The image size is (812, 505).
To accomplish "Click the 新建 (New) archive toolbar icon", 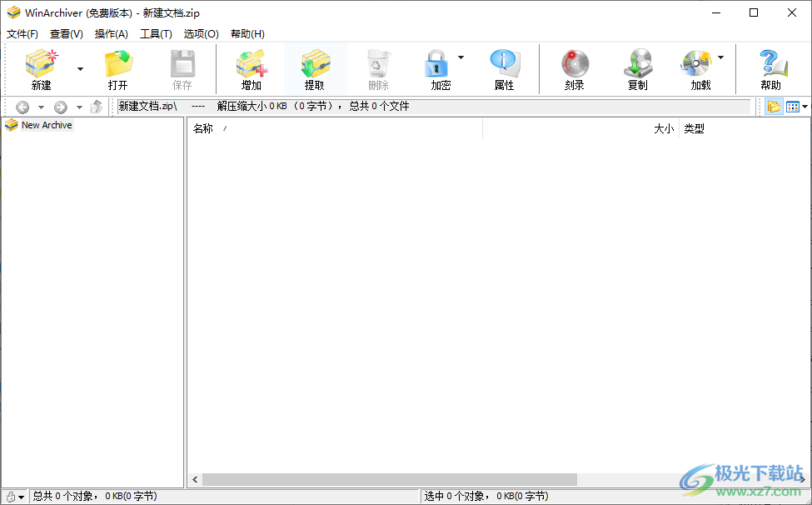I will point(42,63).
